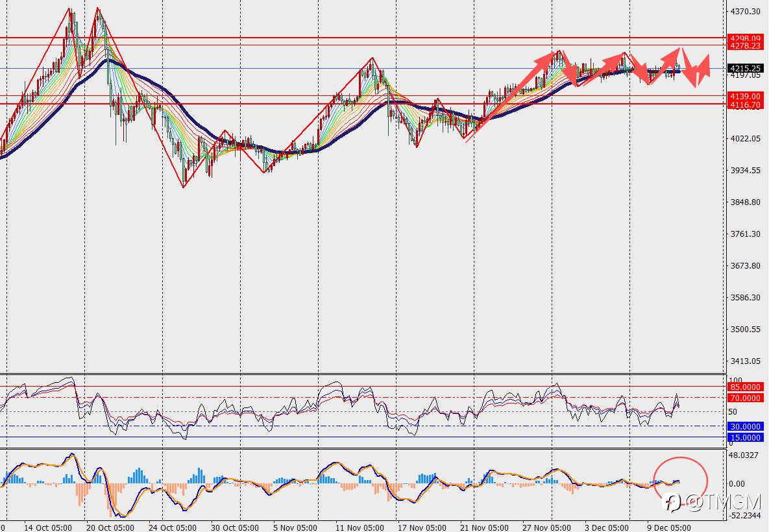Click the 27 Nov 05:00 date label
Image resolution: width=769 pixels, height=532 pixels.
point(546,527)
